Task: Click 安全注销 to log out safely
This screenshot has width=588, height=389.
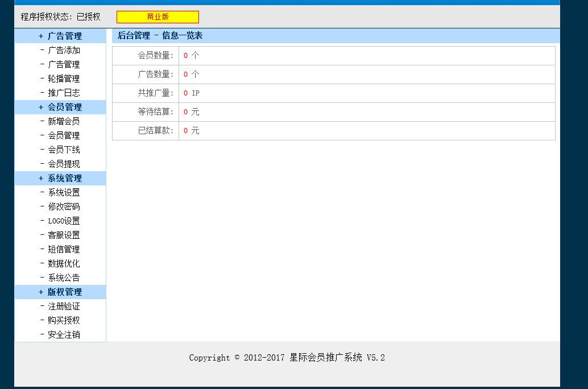Action: tap(64, 334)
